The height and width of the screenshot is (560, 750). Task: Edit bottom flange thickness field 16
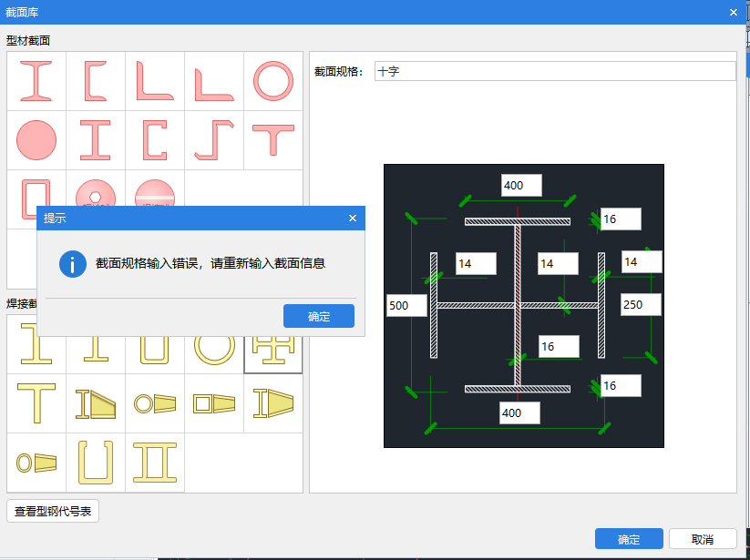621,385
